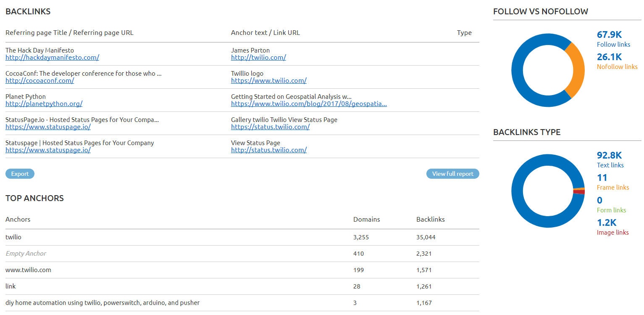Click the 3,255 domains value

click(x=361, y=237)
